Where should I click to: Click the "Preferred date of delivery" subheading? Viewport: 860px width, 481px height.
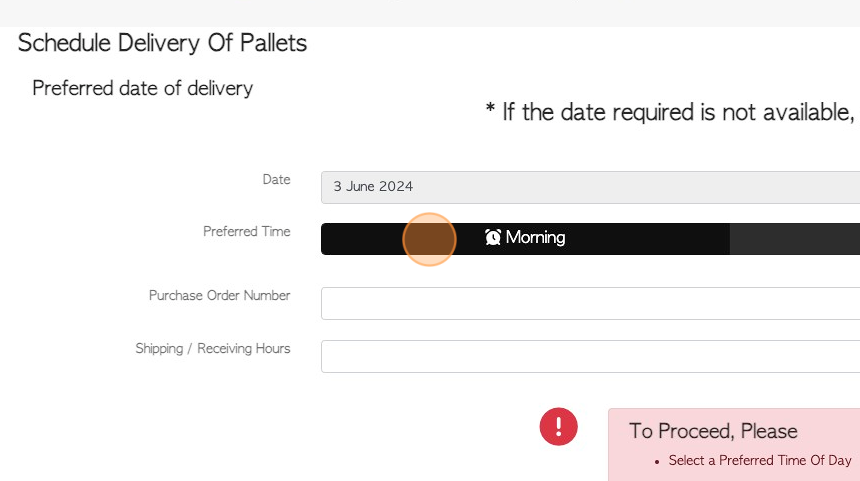coord(143,88)
